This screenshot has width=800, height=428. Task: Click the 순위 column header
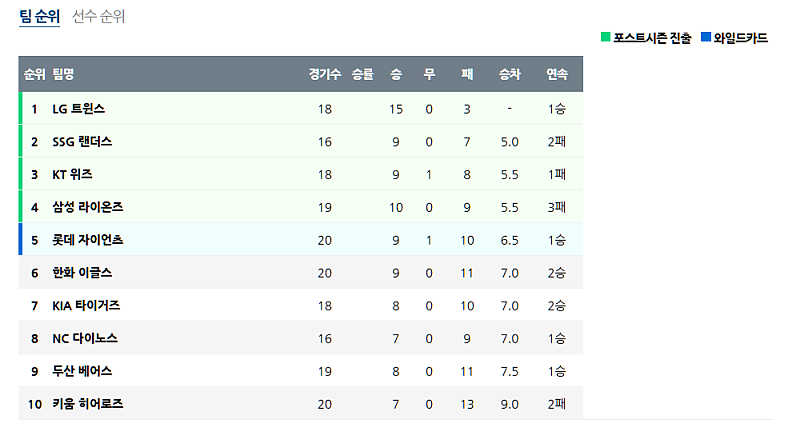pyautogui.click(x=34, y=74)
